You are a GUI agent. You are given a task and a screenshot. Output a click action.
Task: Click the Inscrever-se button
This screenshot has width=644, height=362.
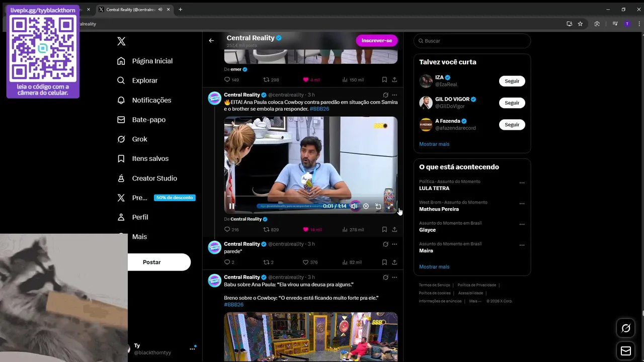[x=376, y=40]
